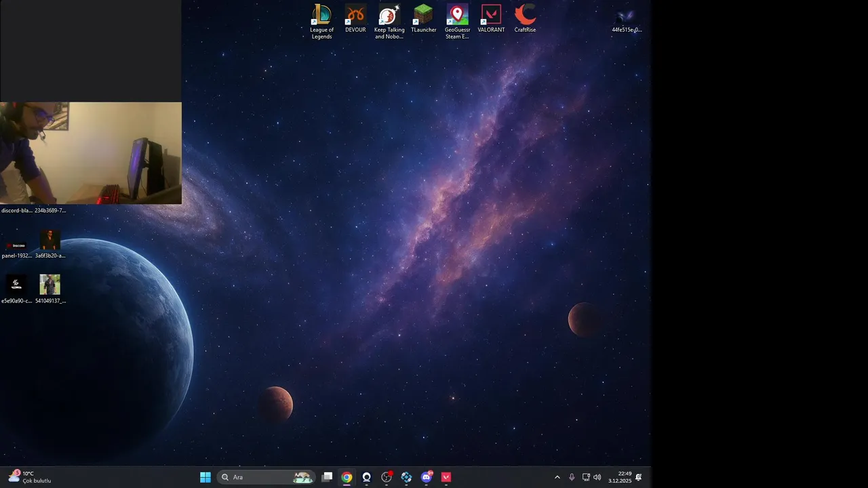Click the Ara search box on taskbar
Viewport: 868px width, 488px height.
click(x=267, y=477)
